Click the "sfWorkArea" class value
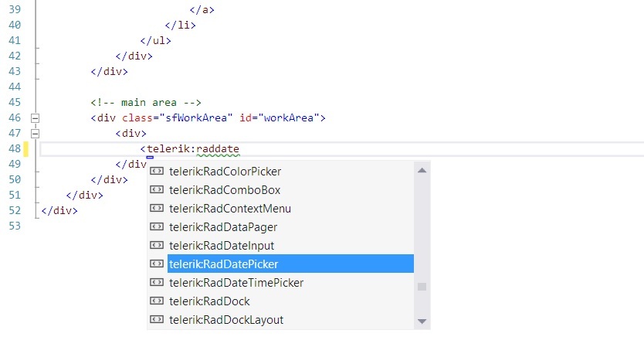 click(x=196, y=118)
